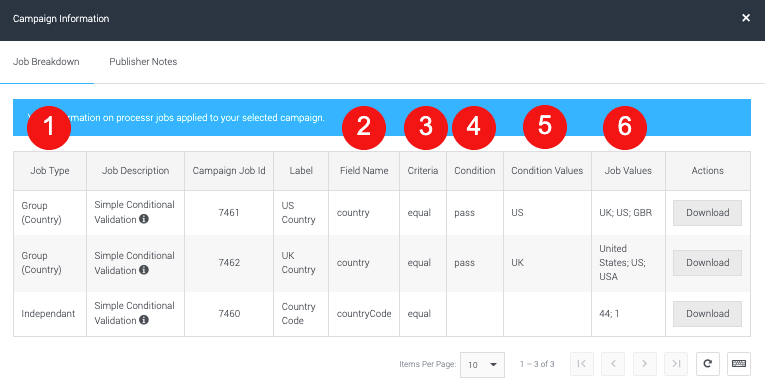Sort by Campaign Job Id column header

pyautogui.click(x=229, y=171)
